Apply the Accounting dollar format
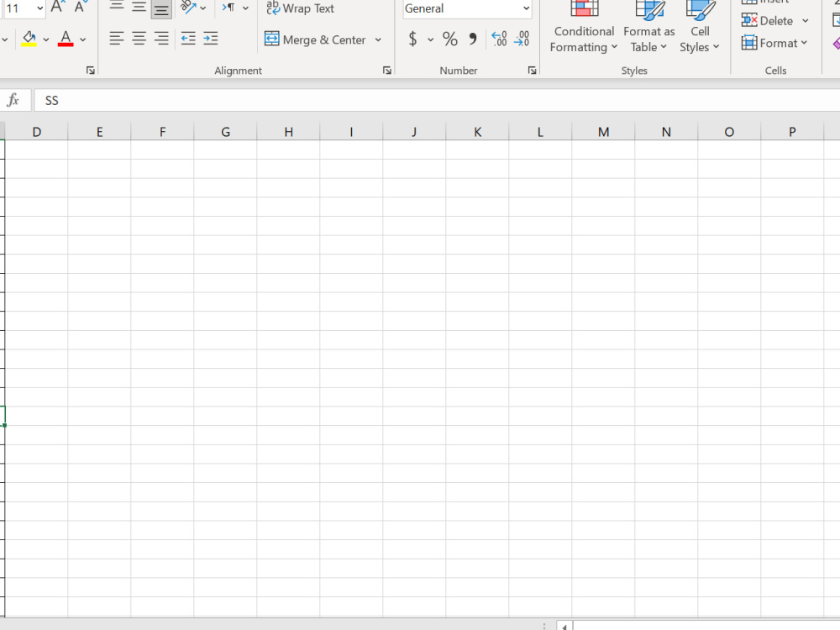 pos(412,39)
